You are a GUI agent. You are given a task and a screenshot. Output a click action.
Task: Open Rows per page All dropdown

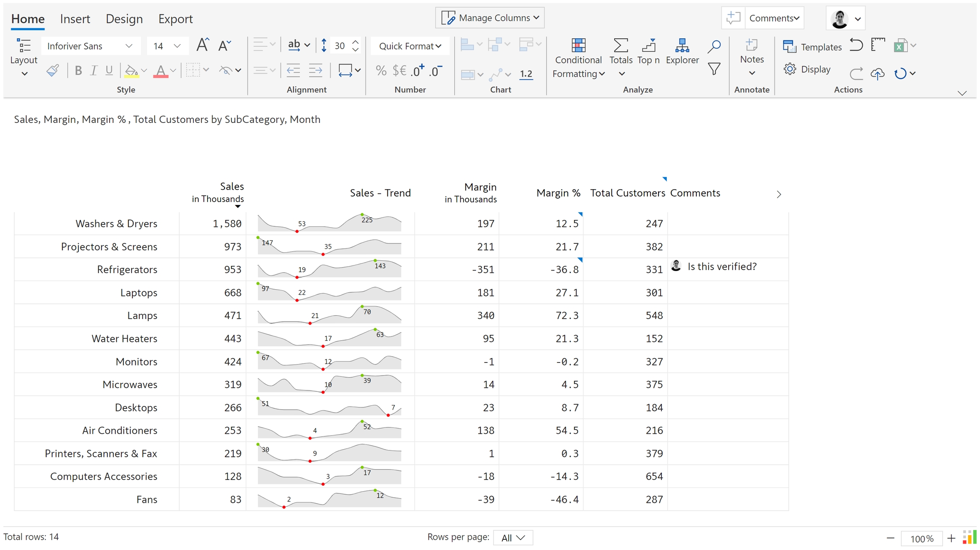[x=513, y=538]
